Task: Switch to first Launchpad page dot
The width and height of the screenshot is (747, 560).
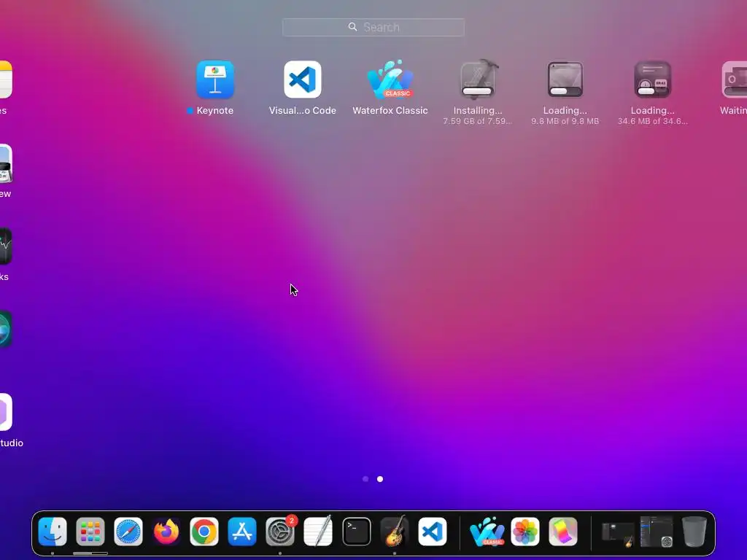Action: pos(365,479)
